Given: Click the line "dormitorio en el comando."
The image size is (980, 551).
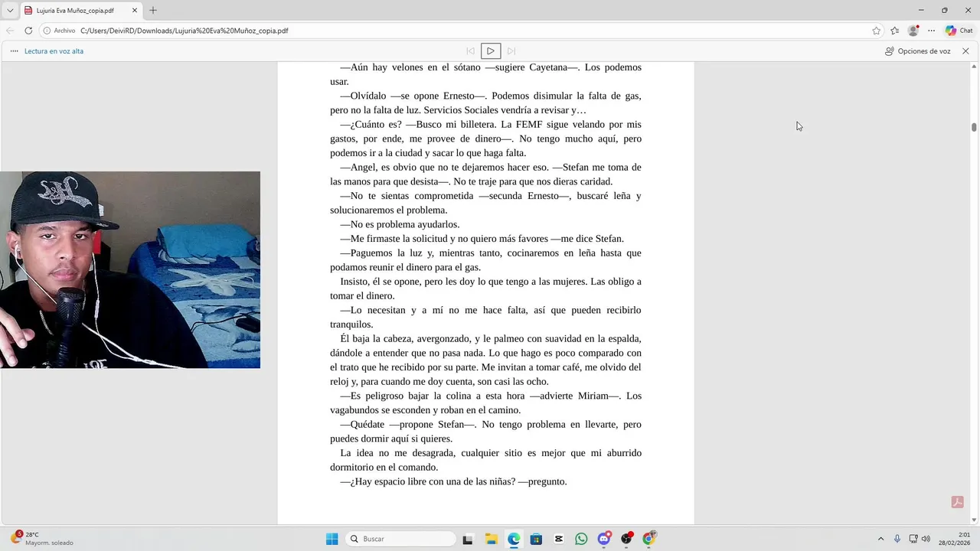Looking at the screenshot, I should (384, 468).
